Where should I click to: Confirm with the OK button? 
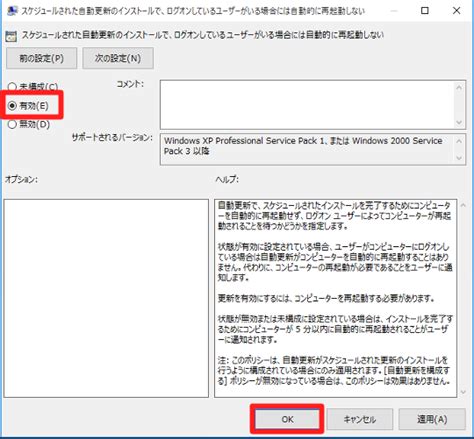coord(287,419)
